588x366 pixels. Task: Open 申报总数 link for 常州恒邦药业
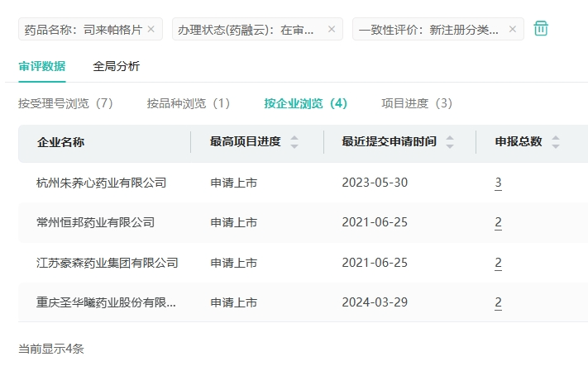(498, 222)
